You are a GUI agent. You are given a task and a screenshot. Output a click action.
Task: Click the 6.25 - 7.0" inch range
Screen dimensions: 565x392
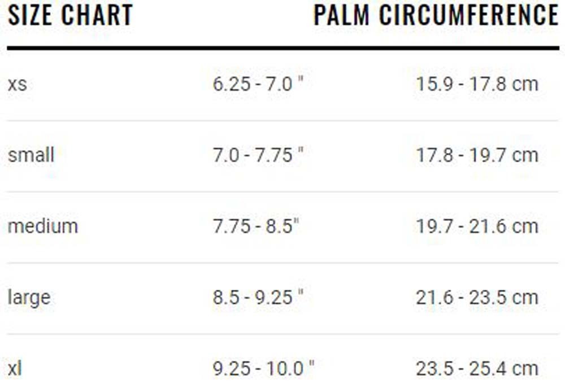pos(258,84)
